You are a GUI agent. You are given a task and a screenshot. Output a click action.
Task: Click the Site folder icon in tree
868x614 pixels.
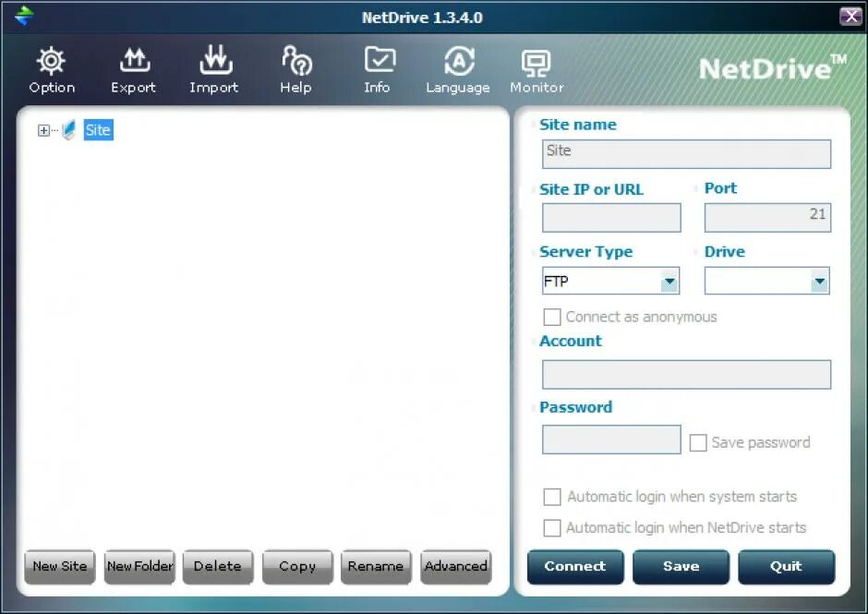point(68,130)
